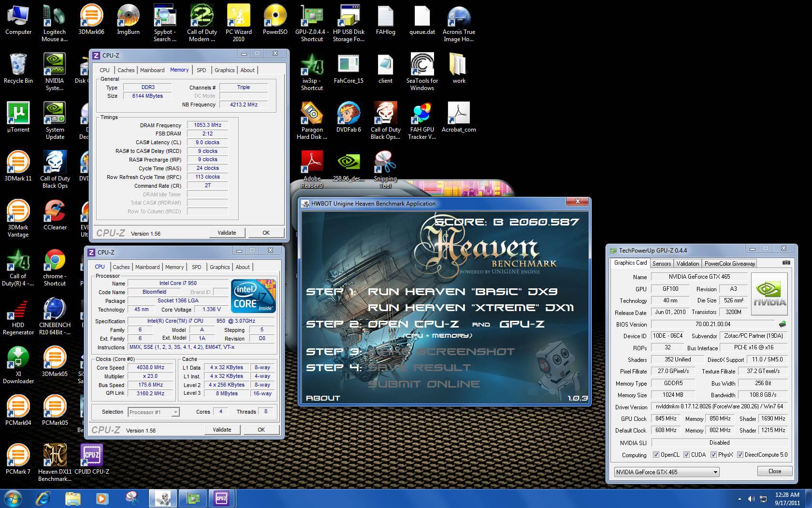Screen dimensions: 812x508
Task: Open FAH GPU Tracker V icon
Action: (422, 120)
